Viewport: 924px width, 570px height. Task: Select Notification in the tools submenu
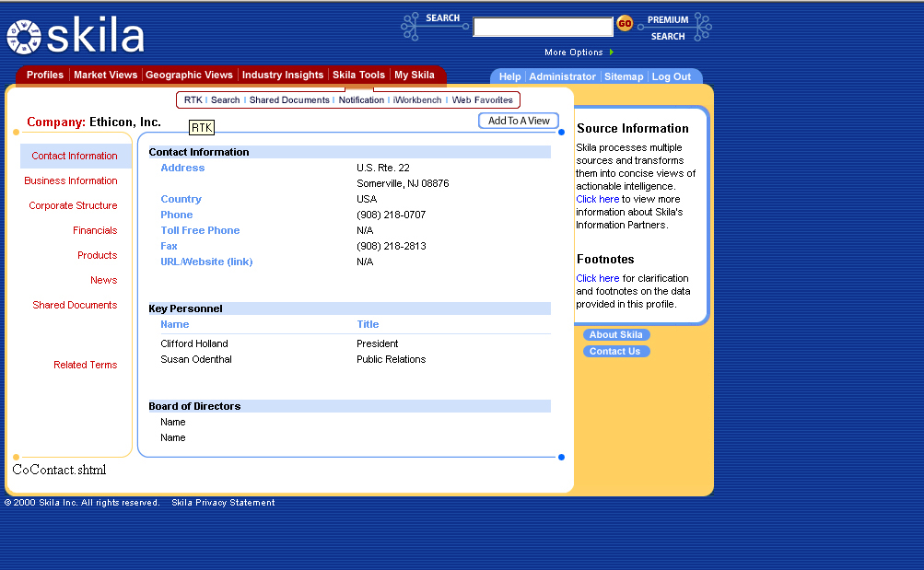361,100
